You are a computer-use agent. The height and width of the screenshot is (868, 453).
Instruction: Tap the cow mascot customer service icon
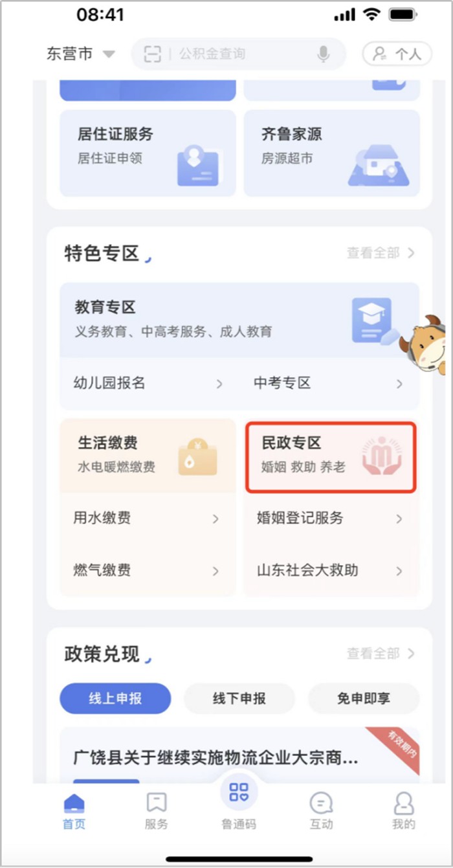[425, 344]
